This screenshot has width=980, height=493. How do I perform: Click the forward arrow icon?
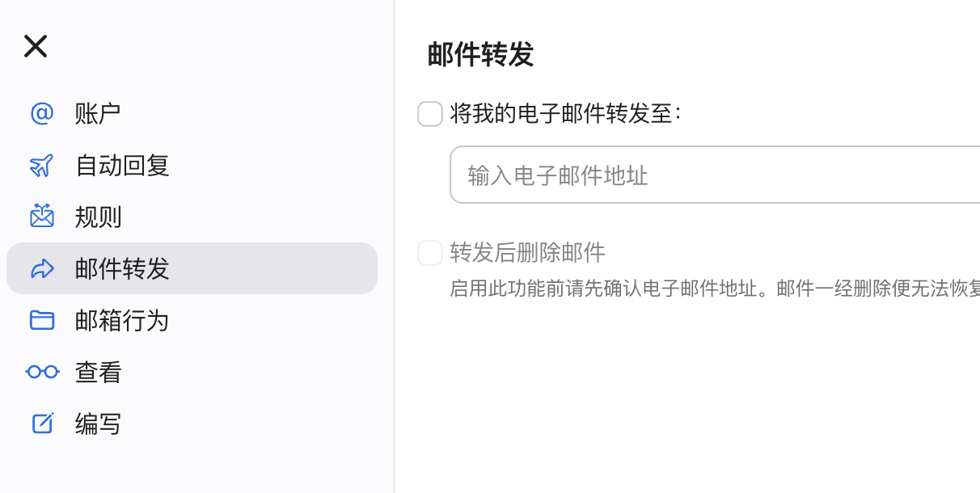point(42,268)
